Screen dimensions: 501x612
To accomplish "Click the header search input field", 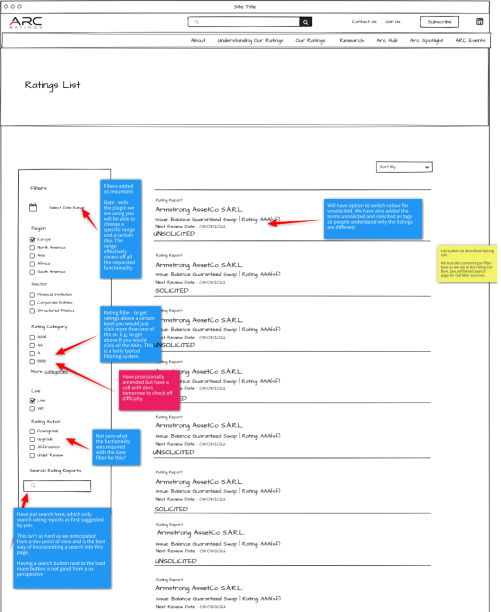I will coord(244,22).
